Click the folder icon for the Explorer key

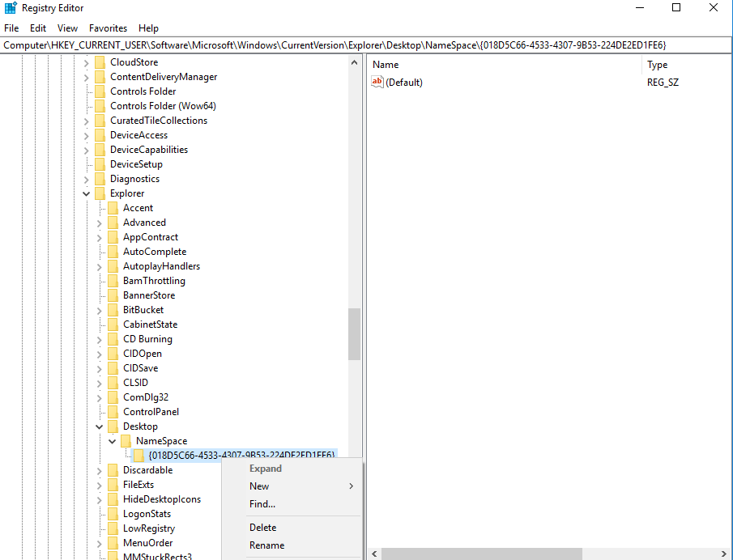(x=100, y=193)
